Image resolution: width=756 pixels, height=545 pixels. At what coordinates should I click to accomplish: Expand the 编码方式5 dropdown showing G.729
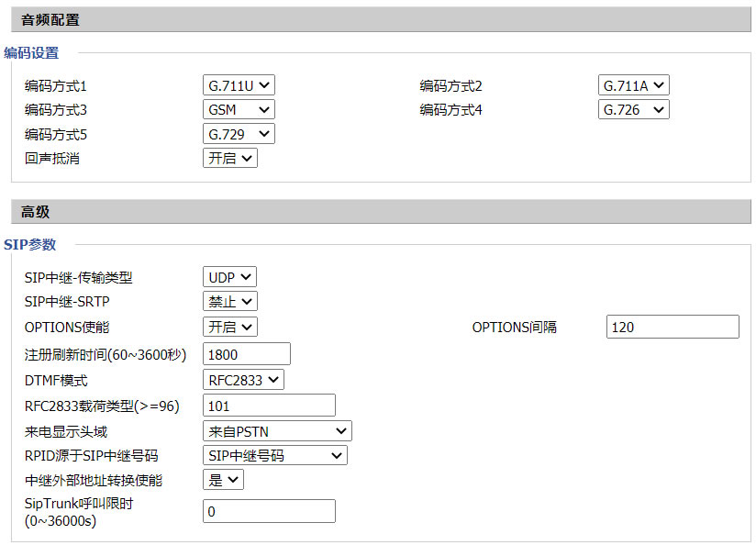point(239,134)
